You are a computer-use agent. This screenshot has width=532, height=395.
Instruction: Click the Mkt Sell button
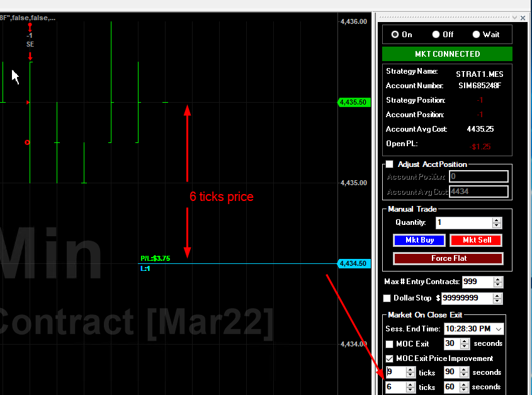(x=475, y=240)
